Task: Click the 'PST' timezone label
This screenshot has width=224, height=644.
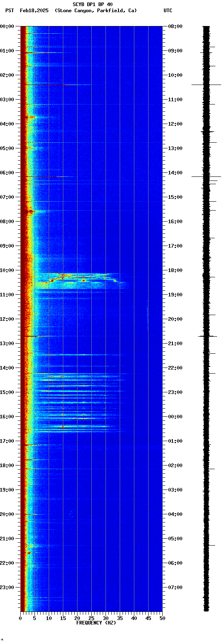Action: (x=10, y=11)
